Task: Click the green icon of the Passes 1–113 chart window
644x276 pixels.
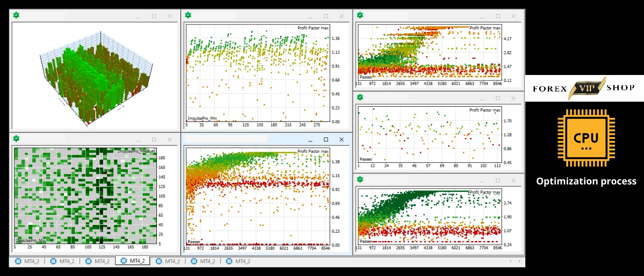Action: 360,98
